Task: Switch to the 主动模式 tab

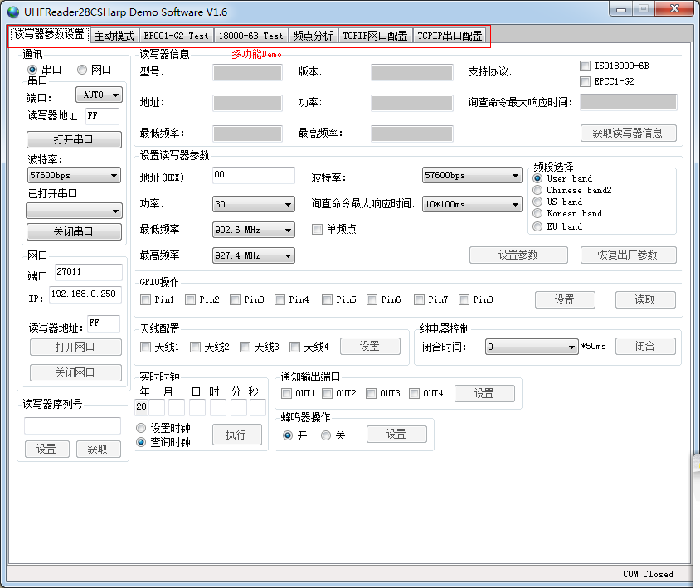Action: (114, 36)
